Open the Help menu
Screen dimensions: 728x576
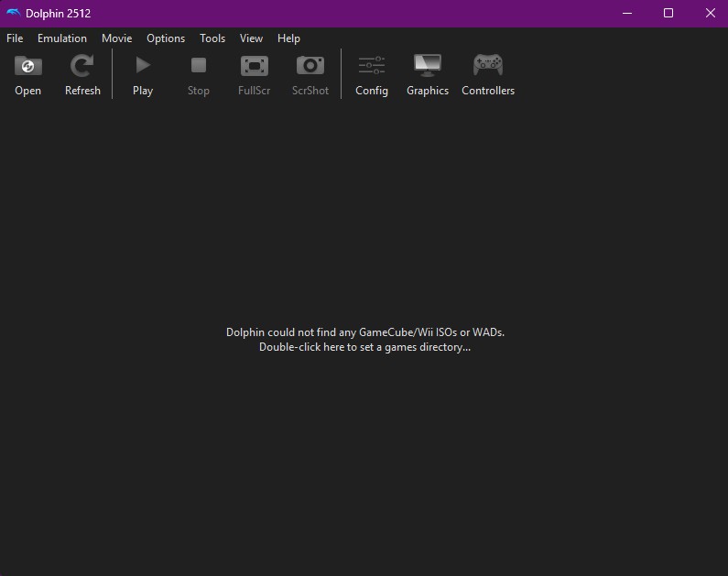click(288, 38)
